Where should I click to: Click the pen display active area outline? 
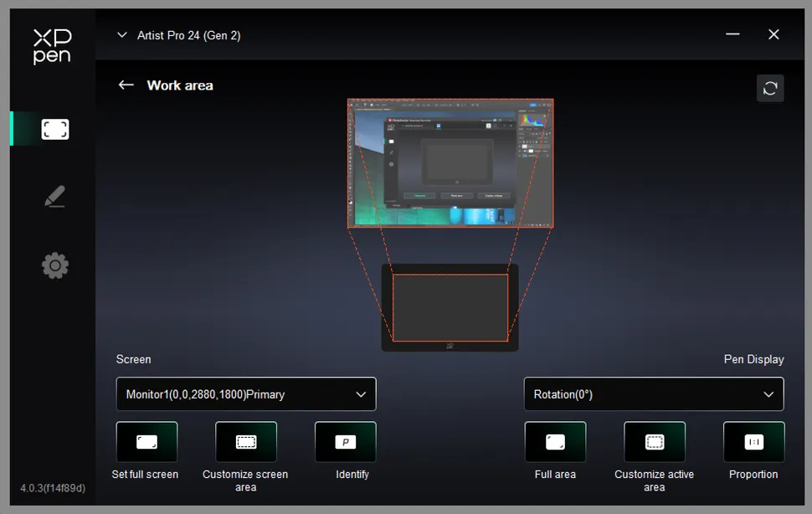(450, 307)
